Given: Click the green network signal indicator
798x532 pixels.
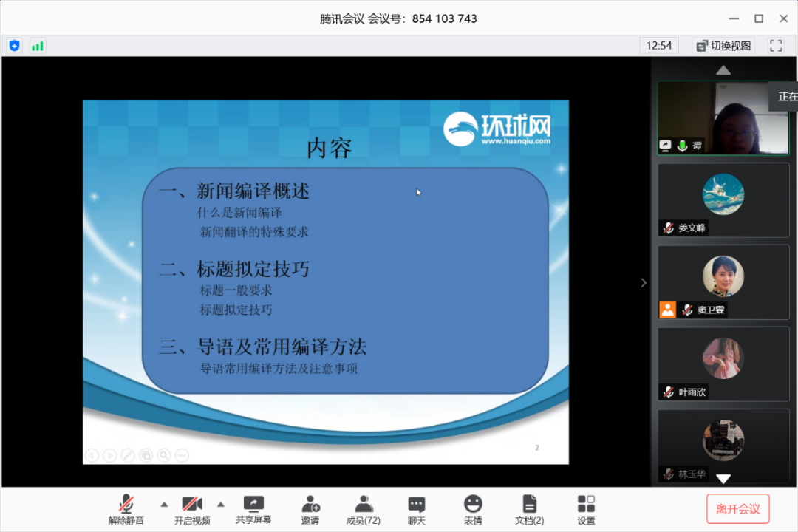Looking at the screenshot, I should coord(37,46).
